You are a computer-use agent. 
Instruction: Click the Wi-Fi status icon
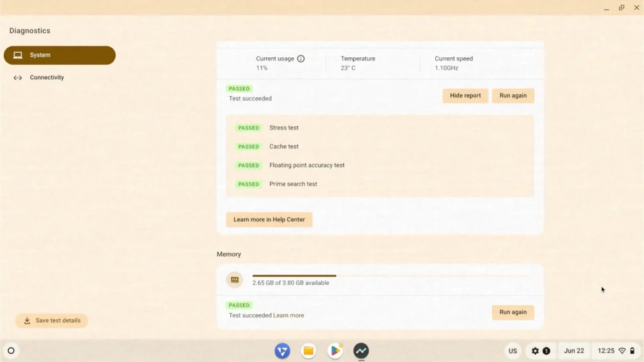622,351
